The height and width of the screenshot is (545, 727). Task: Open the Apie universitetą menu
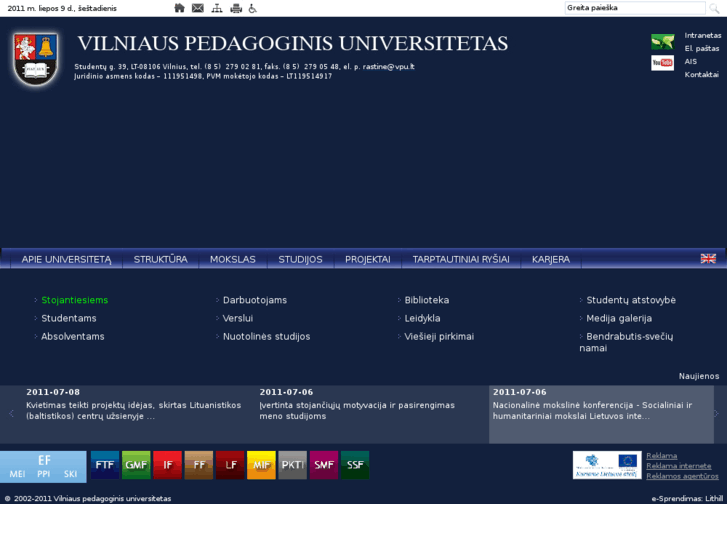tap(66, 259)
